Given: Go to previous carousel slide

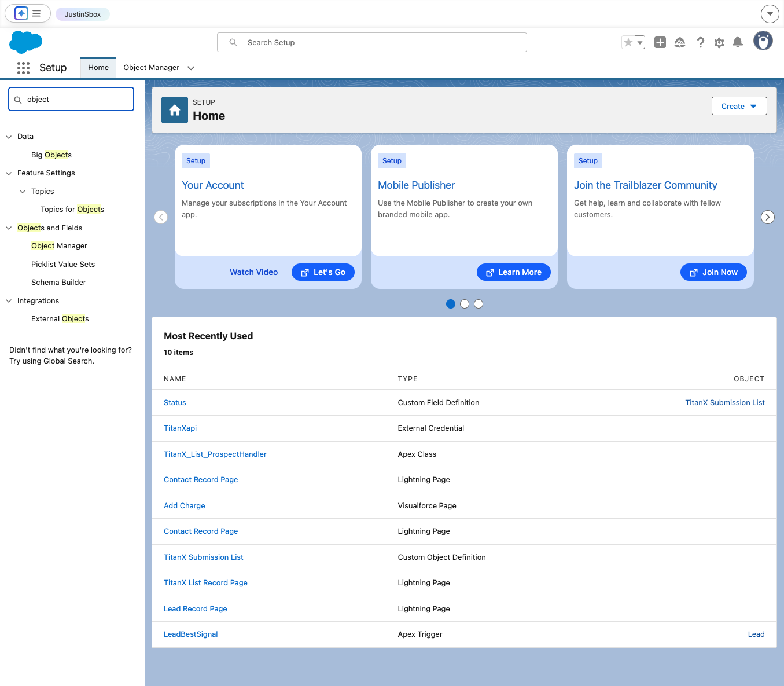Looking at the screenshot, I should tap(161, 217).
